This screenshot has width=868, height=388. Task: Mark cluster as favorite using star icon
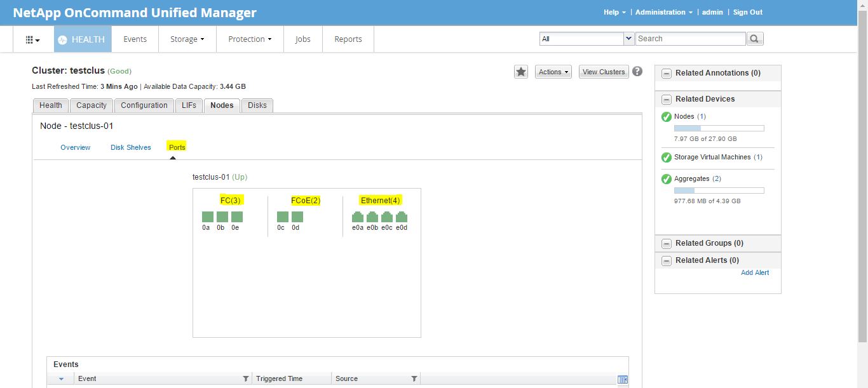520,71
